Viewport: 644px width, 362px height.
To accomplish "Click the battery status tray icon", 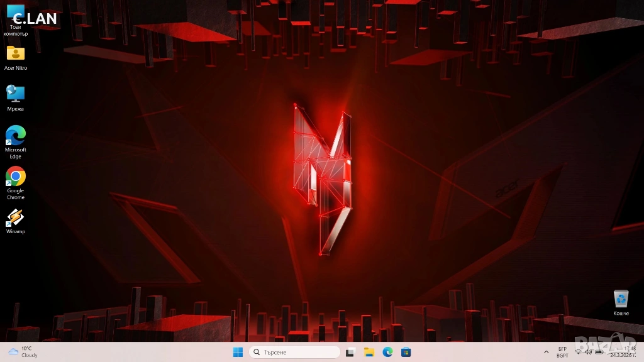I will tap(600, 352).
